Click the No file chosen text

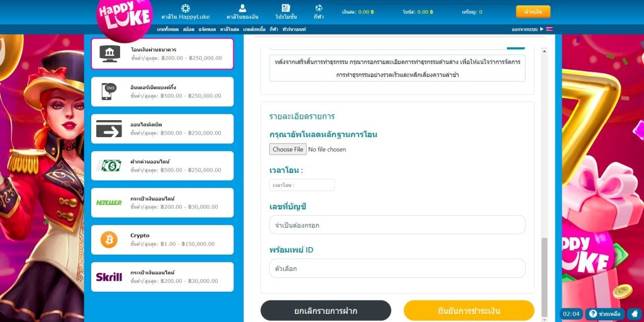tap(327, 150)
